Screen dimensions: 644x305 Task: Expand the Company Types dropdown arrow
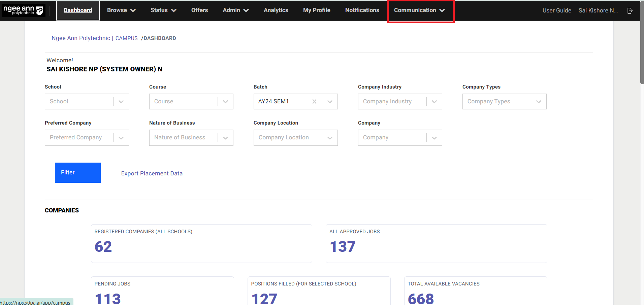point(539,102)
